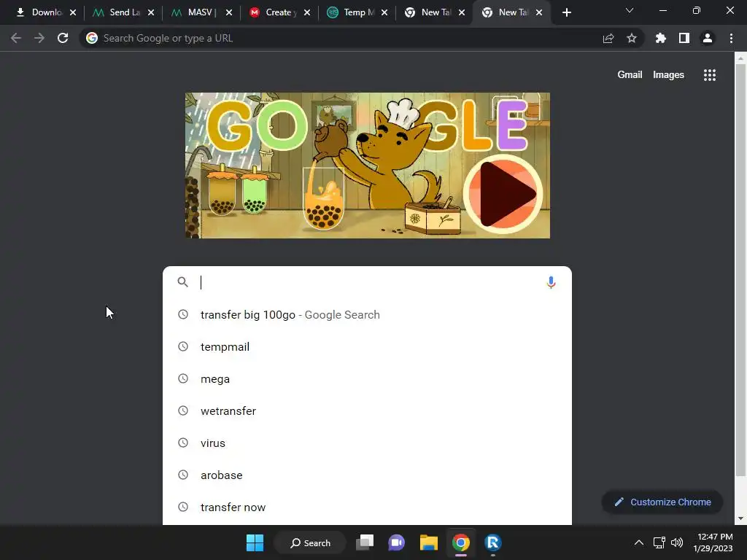Image resolution: width=747 pixels, height=560 pixels.
Task: Close the active New Tab
Action: [539, 12]
